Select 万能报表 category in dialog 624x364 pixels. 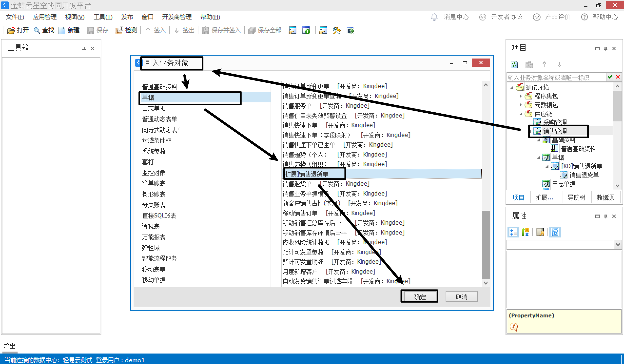pos(154,237)
